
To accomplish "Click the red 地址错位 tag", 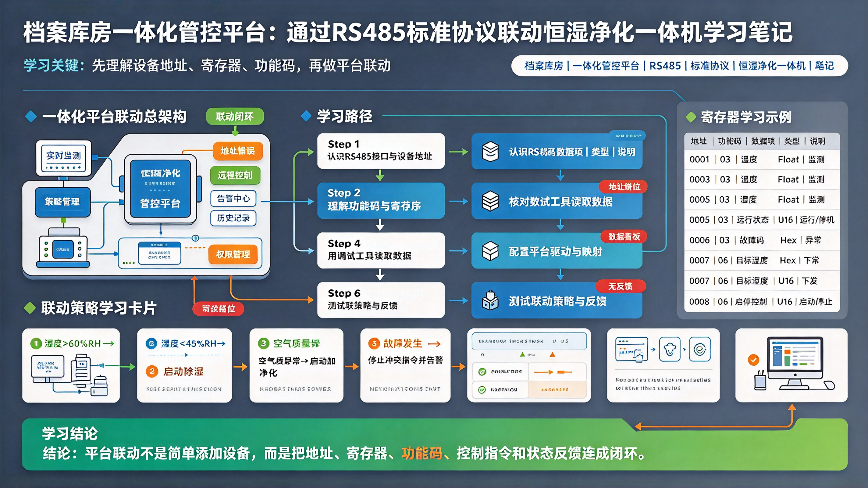I will click(623, 187).
